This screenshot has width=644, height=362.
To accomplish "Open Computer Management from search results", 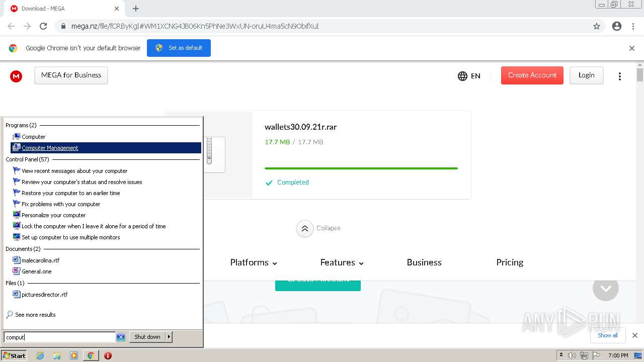I will [x=106, y=148].
